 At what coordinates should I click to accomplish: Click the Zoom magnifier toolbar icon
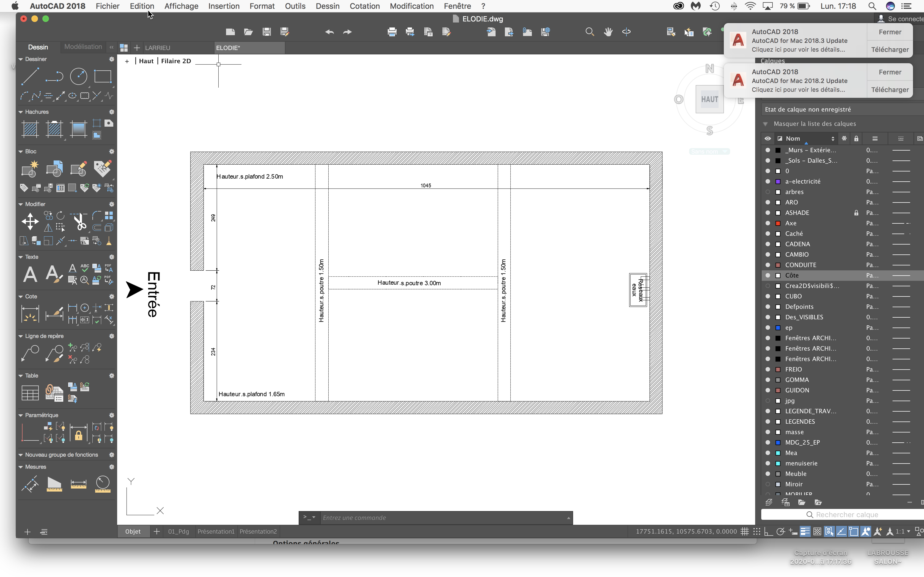[589, 32]
